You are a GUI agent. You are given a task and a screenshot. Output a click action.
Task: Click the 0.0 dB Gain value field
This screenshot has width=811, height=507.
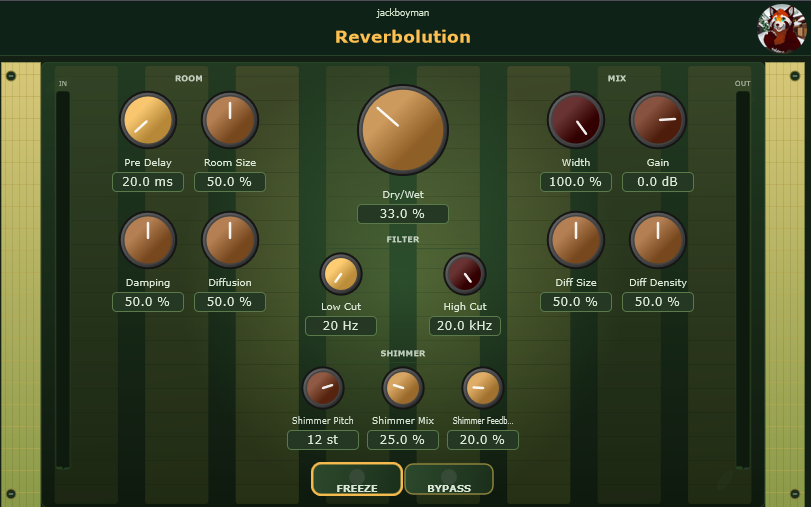(657, 182)
